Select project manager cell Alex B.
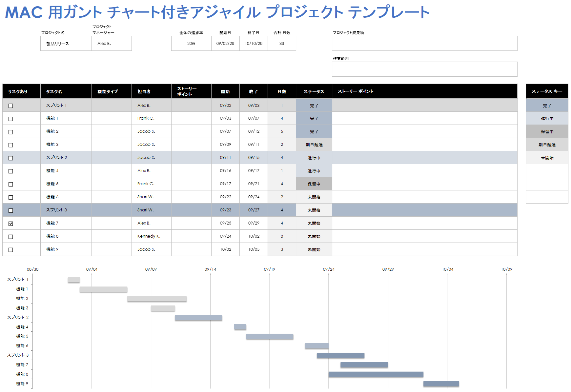This screenshot has height=392, width=571. point(112,43)
